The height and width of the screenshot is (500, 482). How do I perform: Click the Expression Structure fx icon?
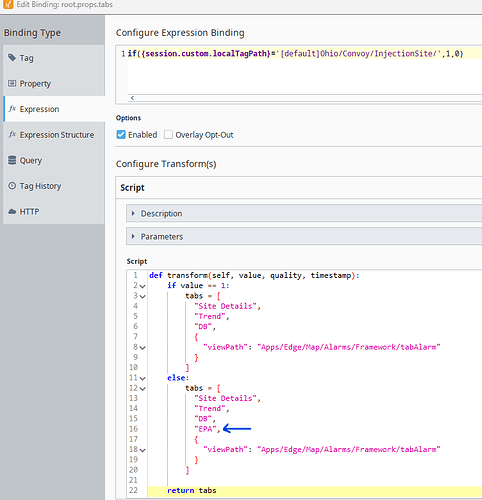click(x=12, y=134)
